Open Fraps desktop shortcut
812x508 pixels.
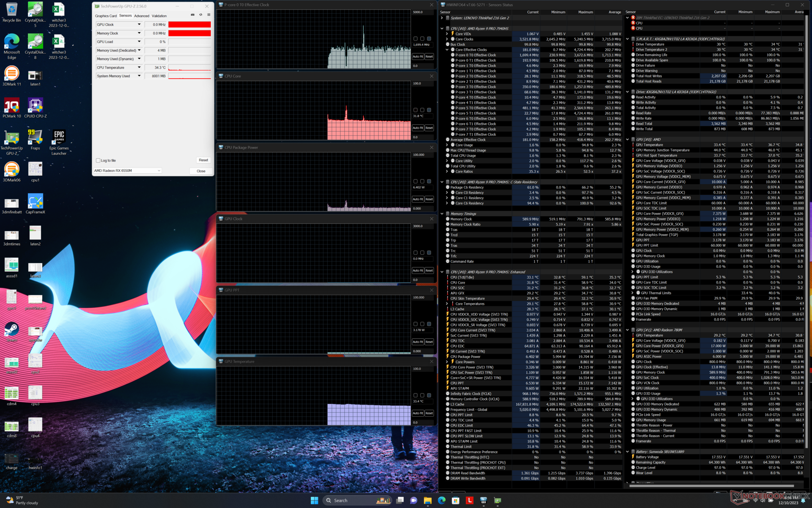click(x=35, y=140)
